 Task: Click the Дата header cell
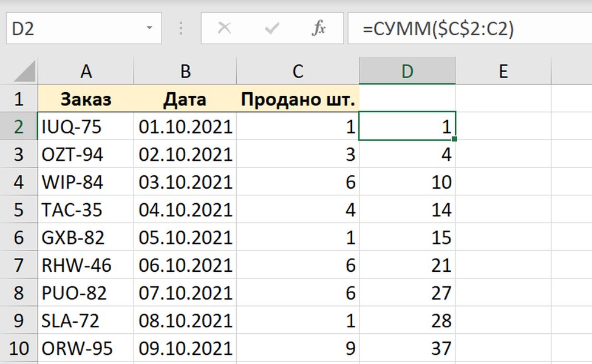(185, 99)
